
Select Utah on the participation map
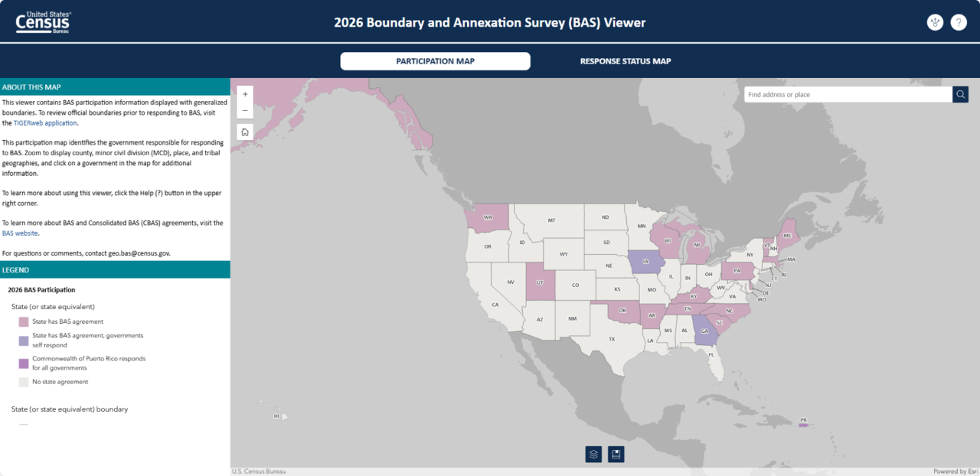541,282
